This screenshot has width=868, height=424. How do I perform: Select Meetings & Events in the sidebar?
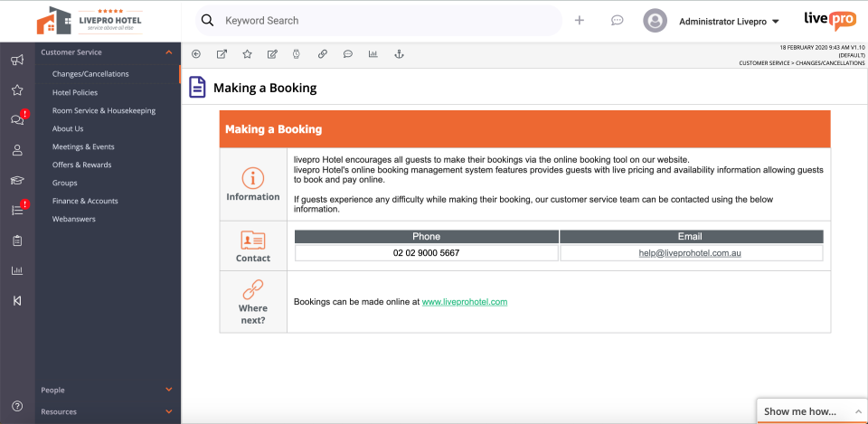click(83, 146)
